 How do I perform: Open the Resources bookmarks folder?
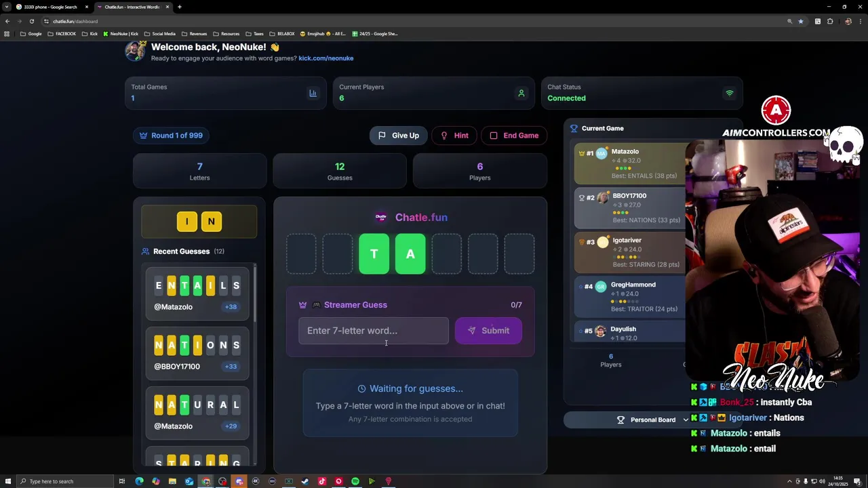(x=226, y=34)
